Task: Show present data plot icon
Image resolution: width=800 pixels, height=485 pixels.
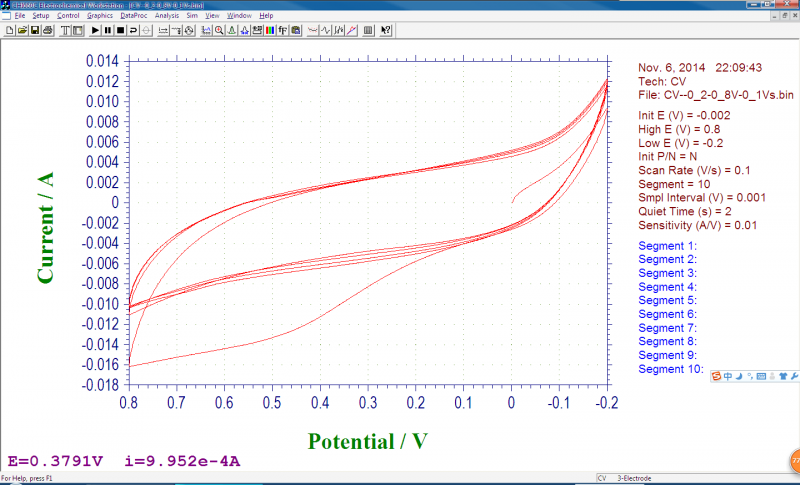Action: click(x=206, y=31)
